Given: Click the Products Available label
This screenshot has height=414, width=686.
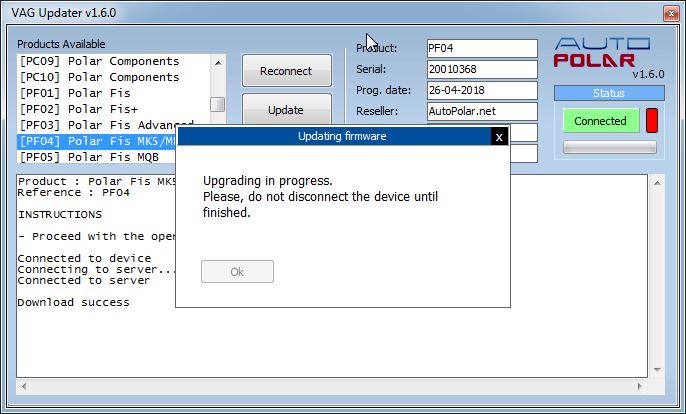Looking at the screenshot, I should [x=61, y=44].
